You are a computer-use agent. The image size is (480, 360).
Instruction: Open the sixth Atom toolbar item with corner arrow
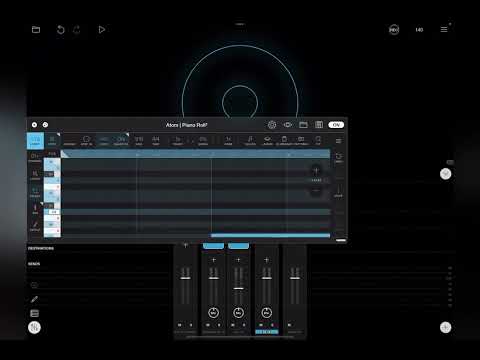pyautogui.click(x=121, y=141)
